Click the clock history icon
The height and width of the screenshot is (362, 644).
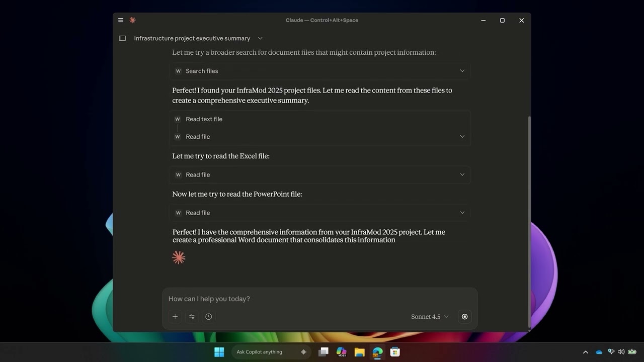click(x=209, y=317)
